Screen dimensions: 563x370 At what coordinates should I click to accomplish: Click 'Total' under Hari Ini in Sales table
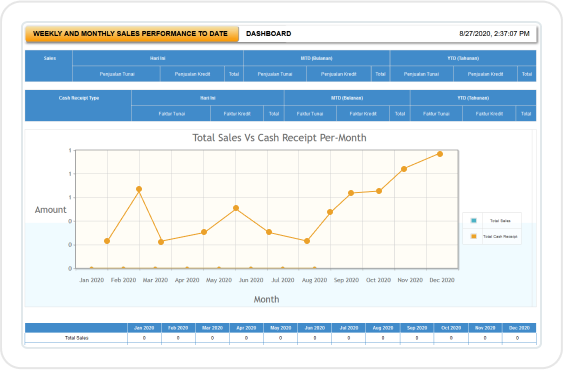click(234, 74)
